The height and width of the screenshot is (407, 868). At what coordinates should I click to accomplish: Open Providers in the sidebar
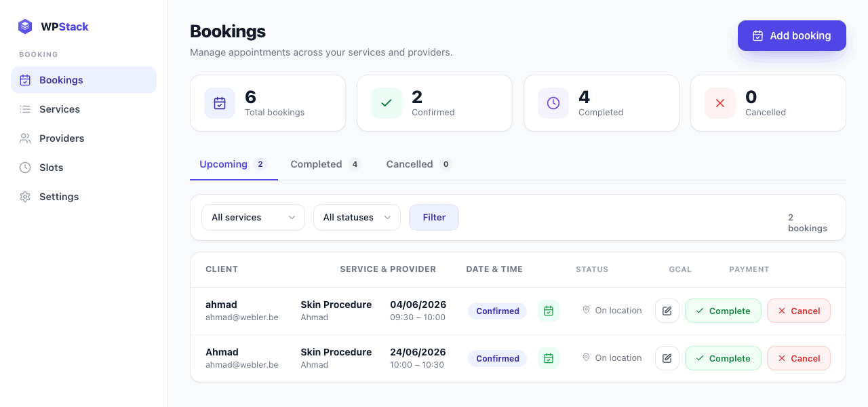(x=83, y=138)
